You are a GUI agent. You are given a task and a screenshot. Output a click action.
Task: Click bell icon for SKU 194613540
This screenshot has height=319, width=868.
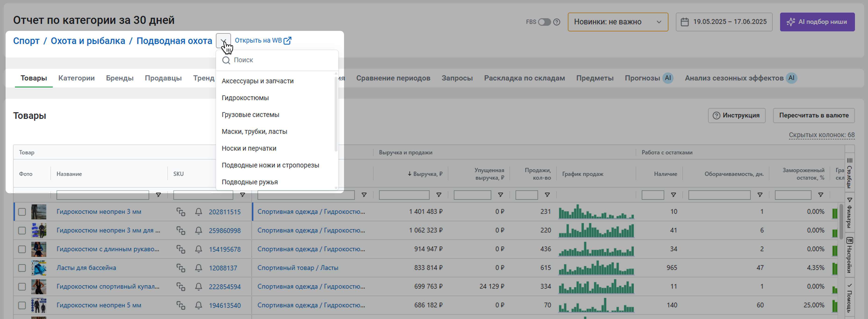pos(198,305)
